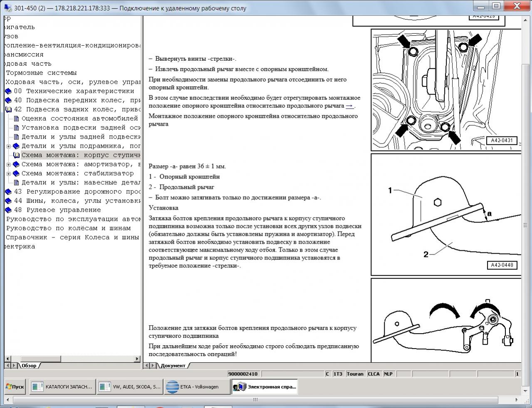Viewport: 532px width, 408px height.
Task: Click the book icon beside 44 Шины, колеса
Action: click(8, 201)
